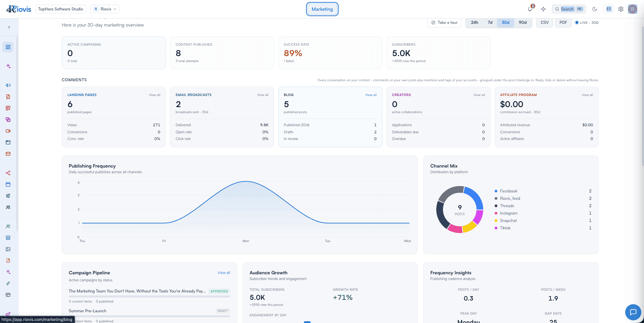Open notifications bell with badge
The height and width of the screenshot is (323, 644).
click(530, 9)
